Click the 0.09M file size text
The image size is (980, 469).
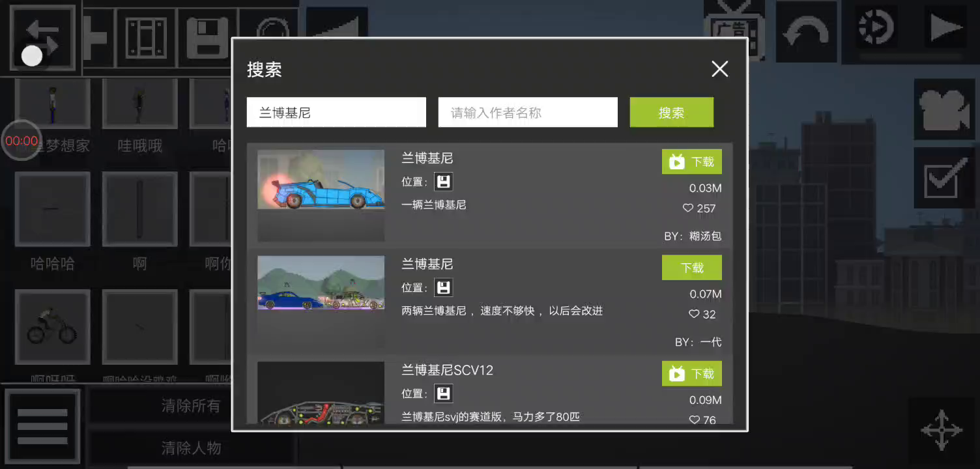coord(706,400)
